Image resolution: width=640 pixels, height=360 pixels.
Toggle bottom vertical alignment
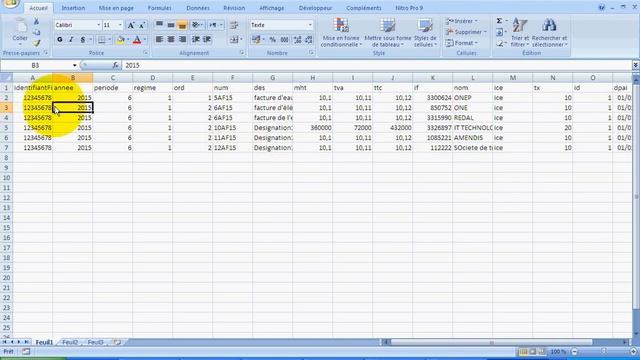tap(182, 25)
